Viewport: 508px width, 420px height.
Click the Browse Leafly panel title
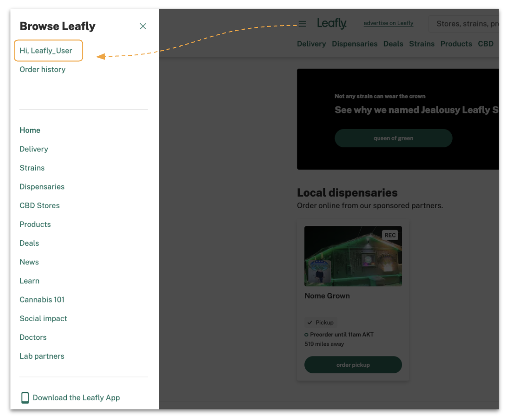coord(58,26)
